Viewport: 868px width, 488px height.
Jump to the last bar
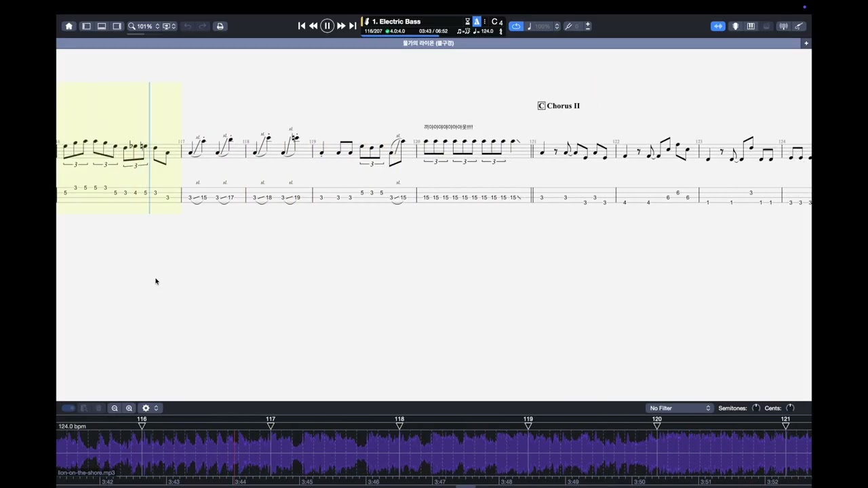coord(353,26)
